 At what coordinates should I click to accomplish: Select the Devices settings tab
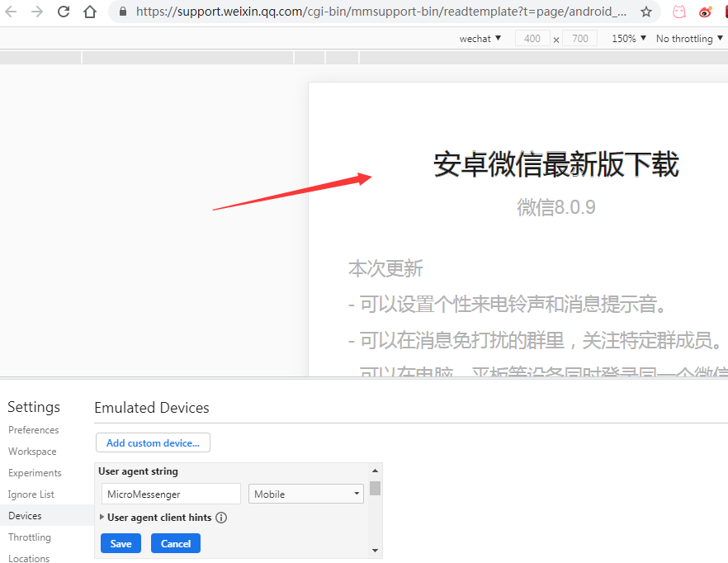pos(46,516)
